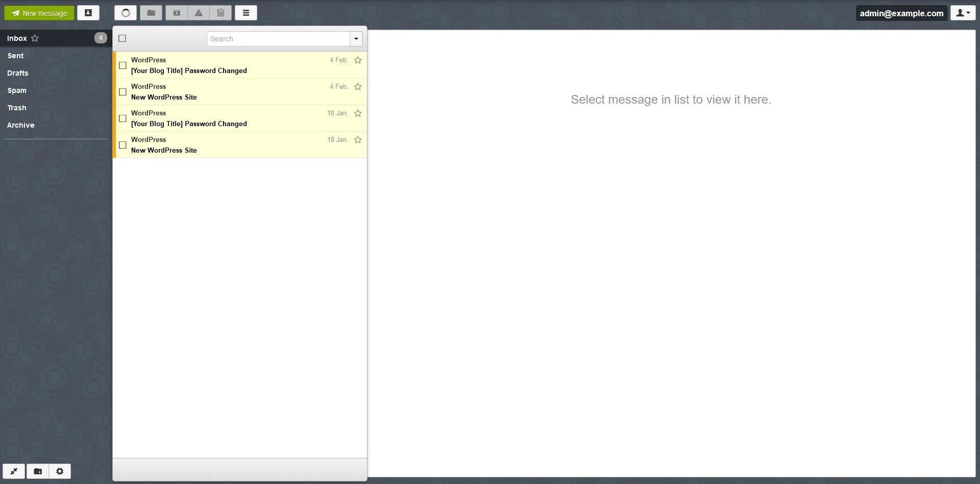Open the Drafts folder

coord(18,72)
